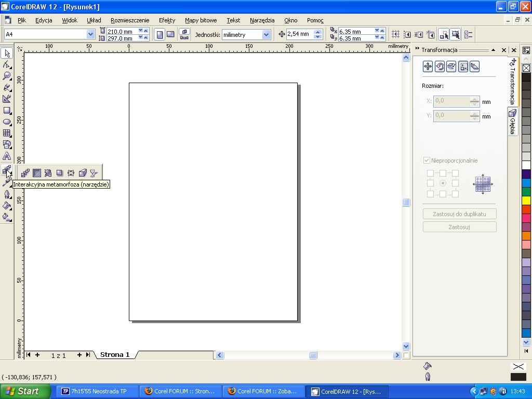Open the A4 paper size dropdown
532x399 pixels.
click(91, 34)
